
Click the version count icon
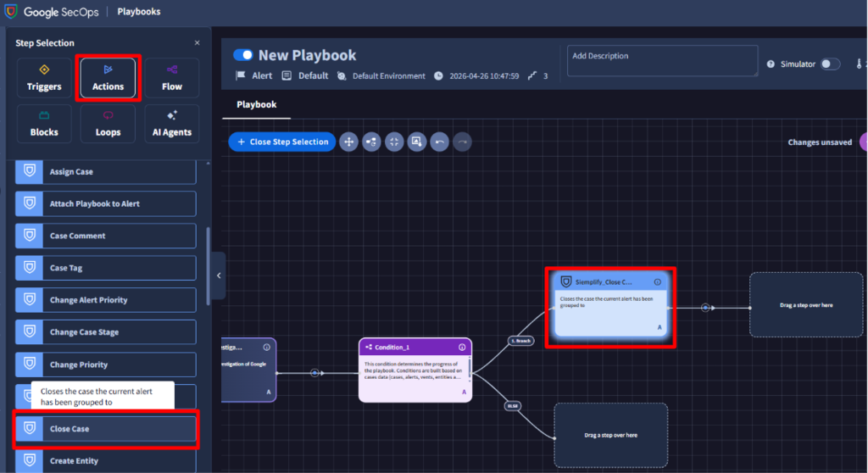pos(532,76)
